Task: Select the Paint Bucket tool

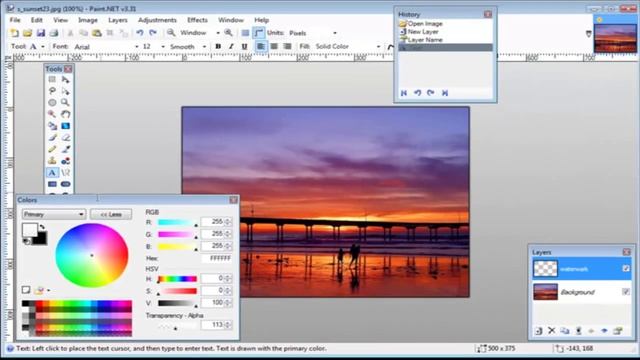Action: point(52,126)
